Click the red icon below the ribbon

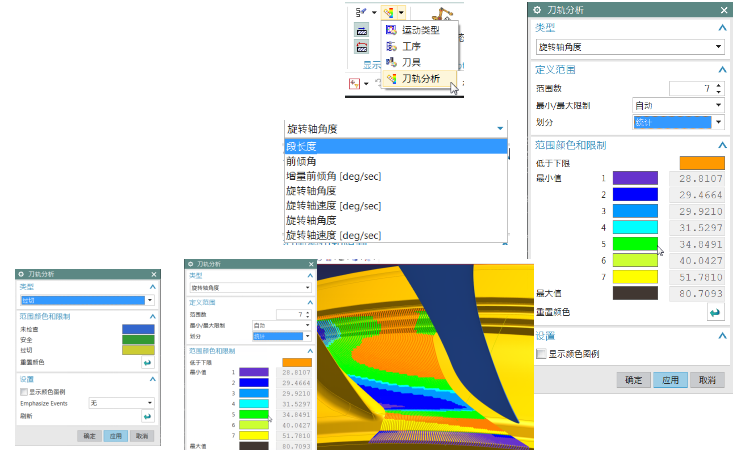pos(354,83)
